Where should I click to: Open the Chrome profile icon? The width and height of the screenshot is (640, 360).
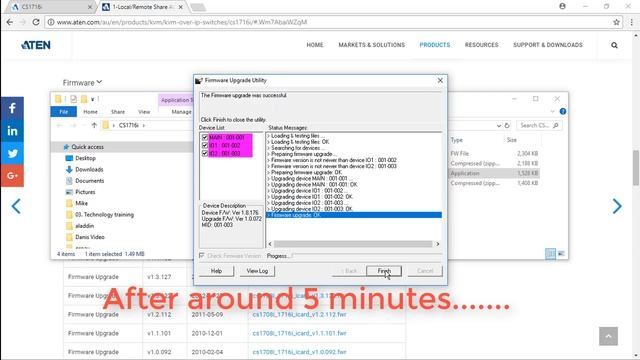click(562, 6)
